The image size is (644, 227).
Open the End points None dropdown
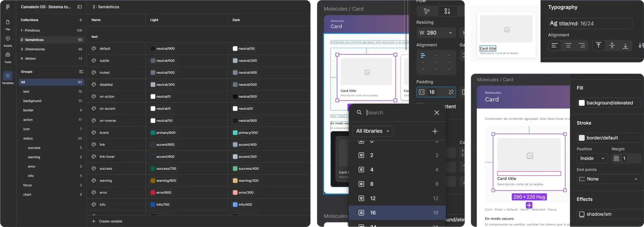[608, 179]
